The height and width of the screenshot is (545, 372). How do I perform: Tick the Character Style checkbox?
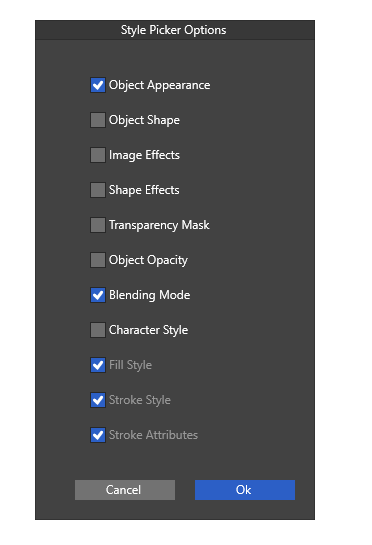(98, 330)
